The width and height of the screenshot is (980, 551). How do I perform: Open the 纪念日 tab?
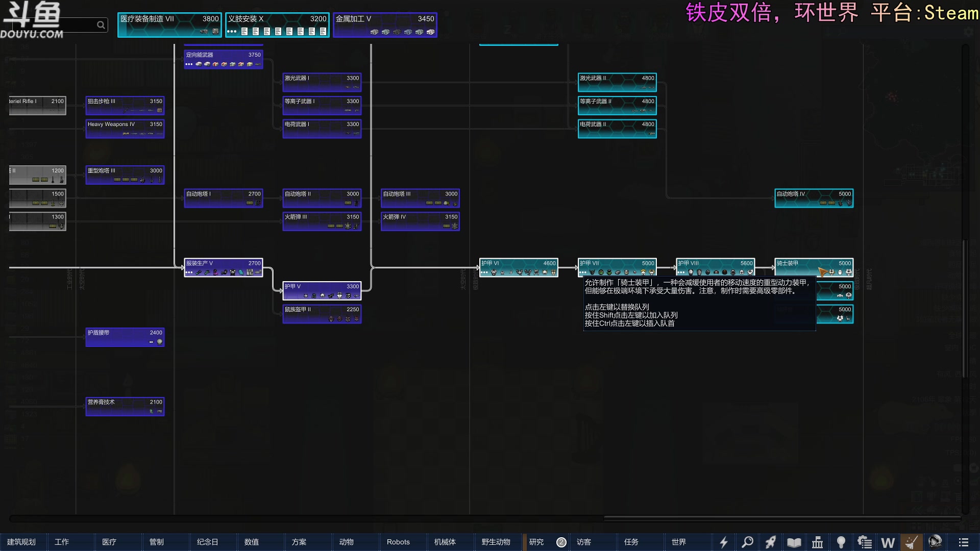[x=213, y=542]
